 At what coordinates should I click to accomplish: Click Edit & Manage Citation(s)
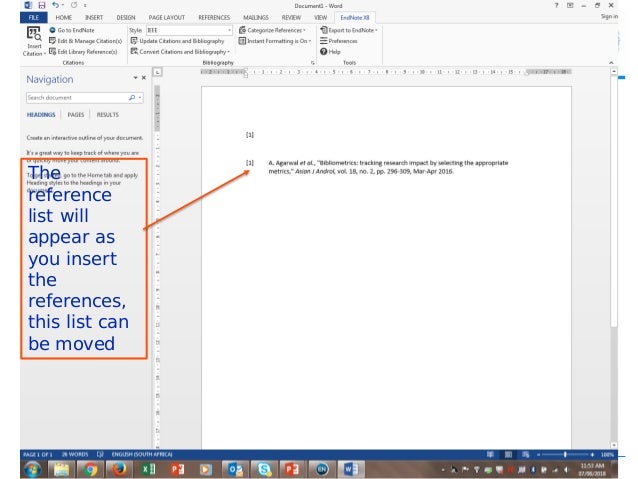point(89,41)
